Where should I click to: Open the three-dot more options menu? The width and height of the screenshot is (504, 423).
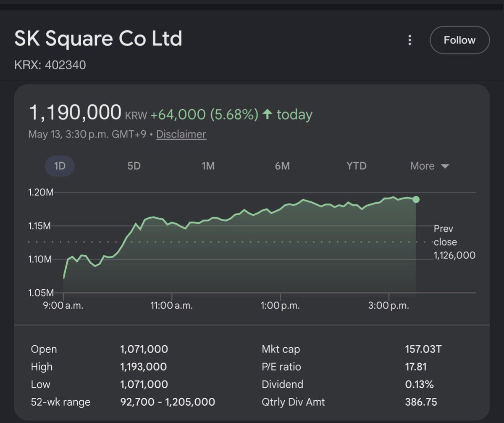point(410,40)
